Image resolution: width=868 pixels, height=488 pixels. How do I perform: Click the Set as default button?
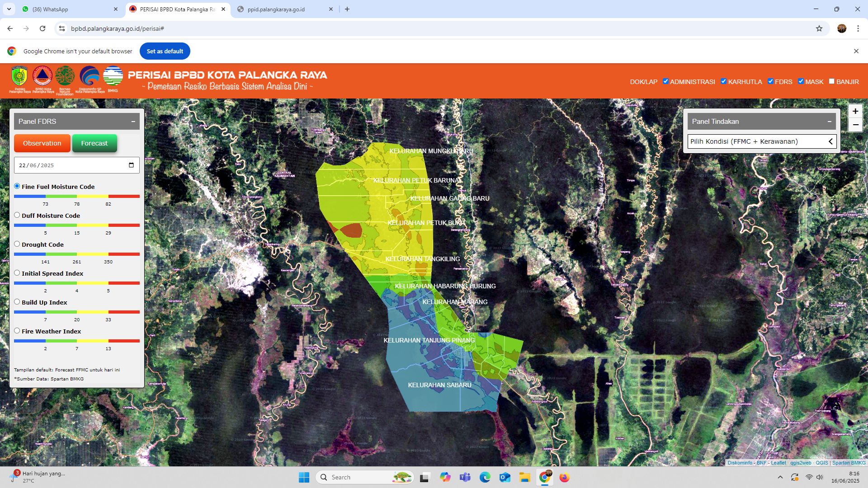pyautogui.click(x=165, y=51)
